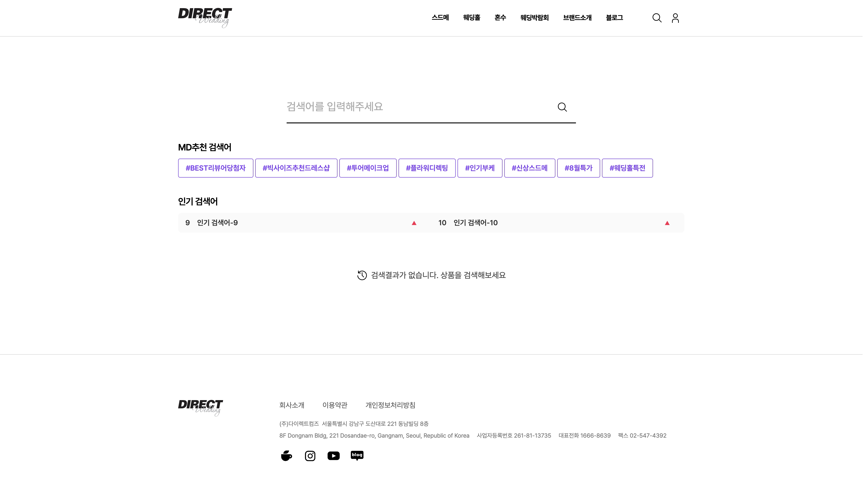Select the #플라워디렉팅 keyword tag

coord(427,168)
